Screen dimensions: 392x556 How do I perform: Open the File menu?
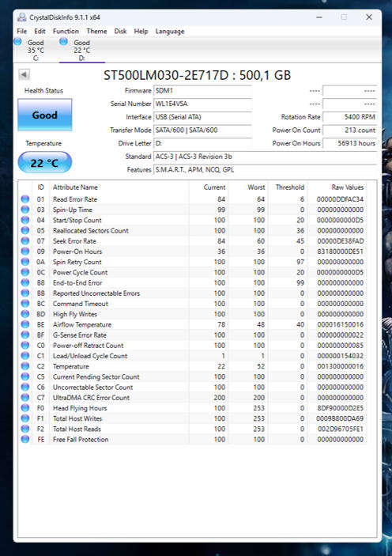coord(21,31)
